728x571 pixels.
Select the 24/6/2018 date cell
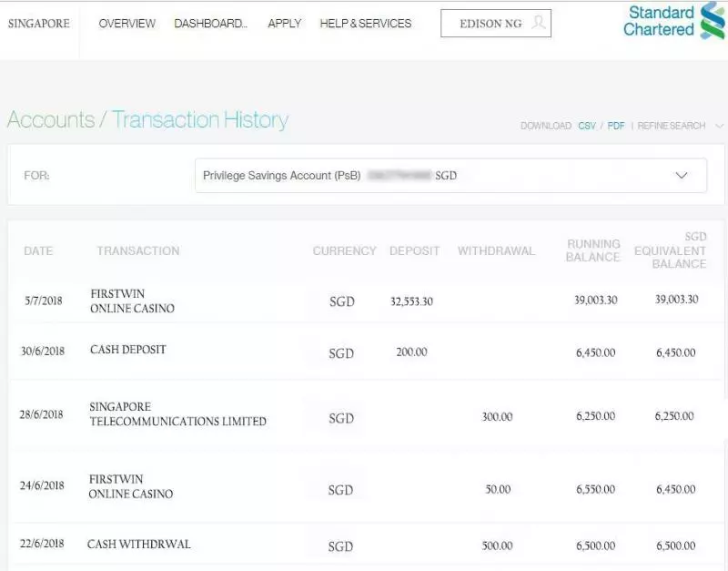point(42,485)
